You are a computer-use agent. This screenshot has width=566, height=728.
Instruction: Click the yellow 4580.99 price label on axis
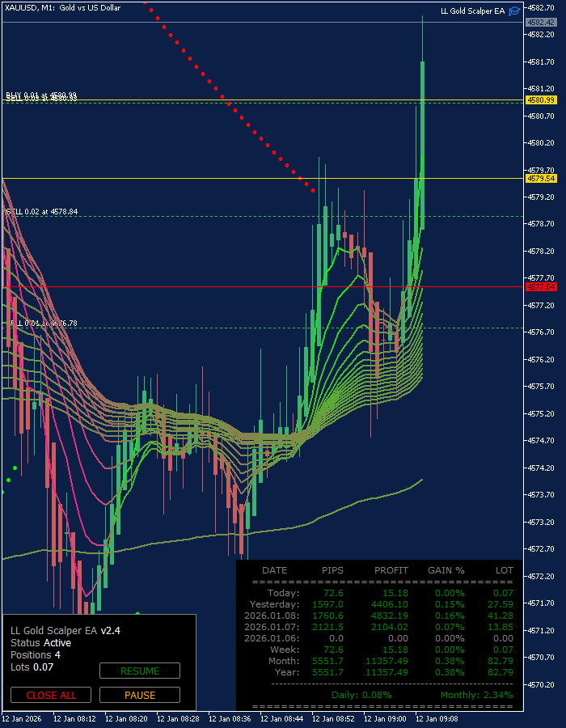[x=542, y=99]
